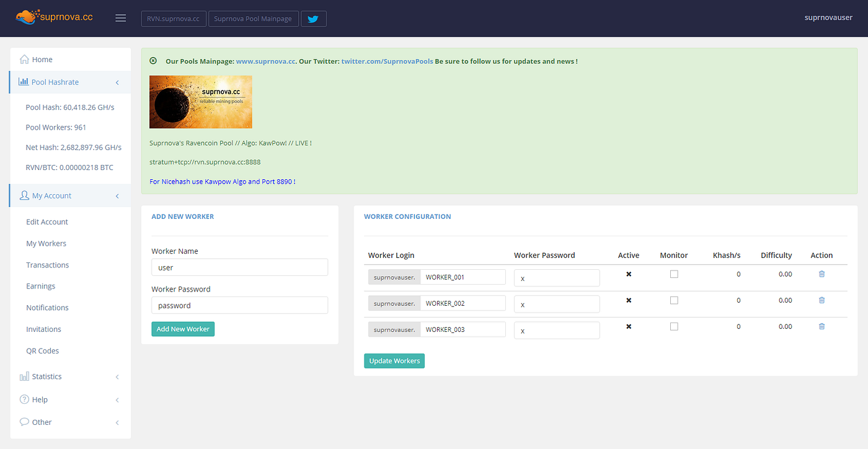Screen dimensions: 868x449
Task: Go to My Workers page
Action: click(46, 243)
